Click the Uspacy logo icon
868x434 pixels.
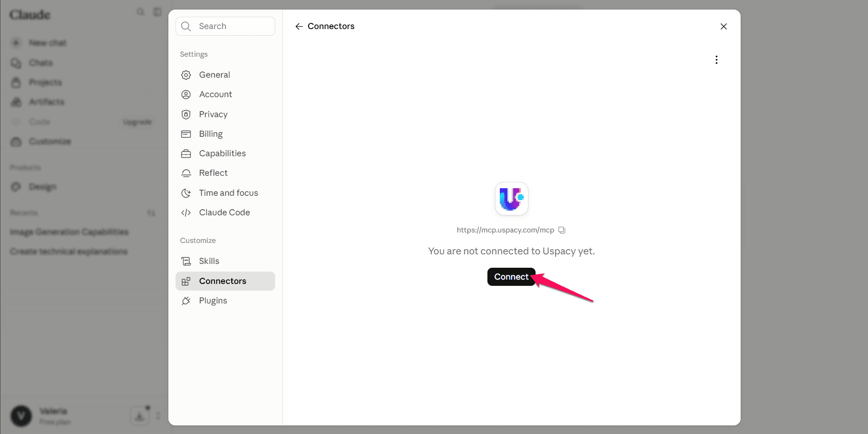click(x=512, y=199)
